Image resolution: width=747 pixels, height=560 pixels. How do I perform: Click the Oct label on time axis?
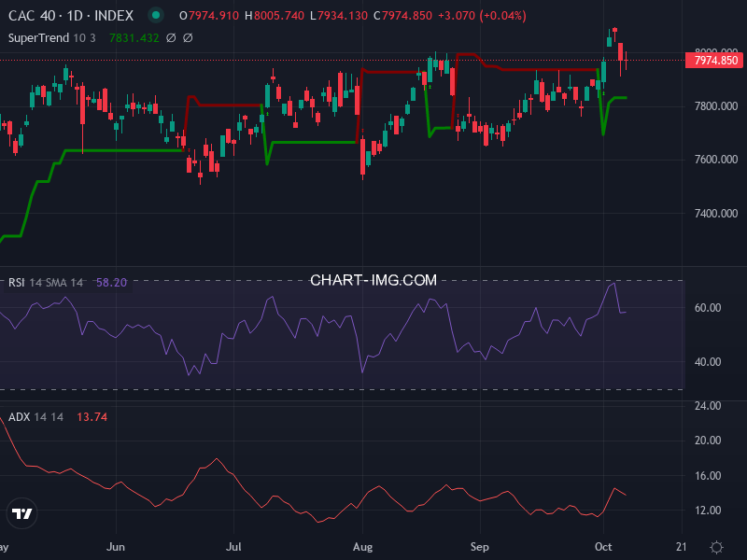[x=602, y=547]
